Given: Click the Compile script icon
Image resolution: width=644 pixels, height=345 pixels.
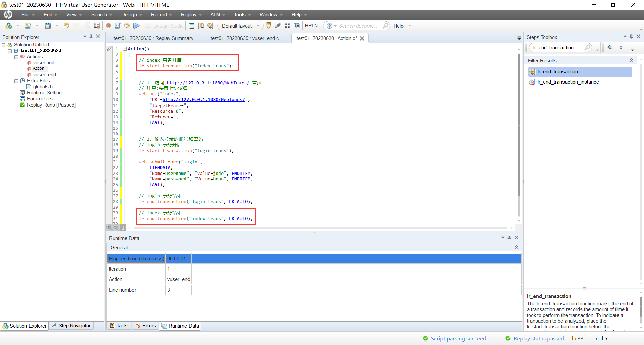Looking at the screenshot, I should [x=118, y=26].
